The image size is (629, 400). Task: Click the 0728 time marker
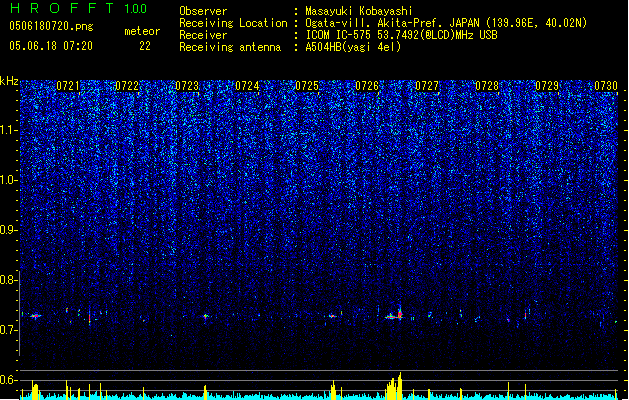pyautogui.click(x=487, y=86)
